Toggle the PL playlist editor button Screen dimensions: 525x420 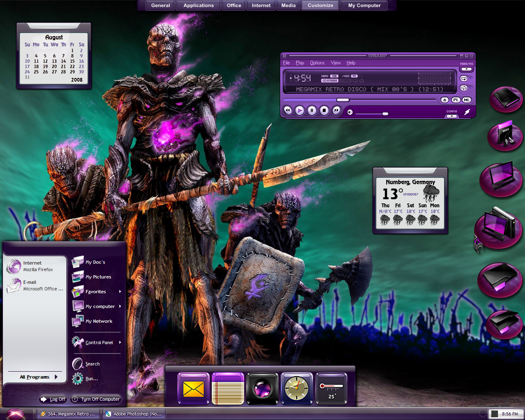(x=456, y=100)
